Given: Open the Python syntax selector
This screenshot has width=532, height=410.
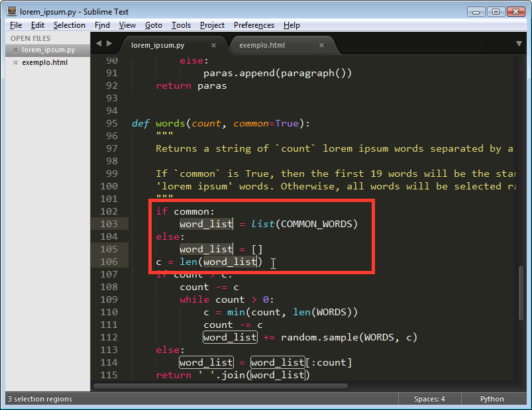Looking at the screenshot, I should (492, 399).
